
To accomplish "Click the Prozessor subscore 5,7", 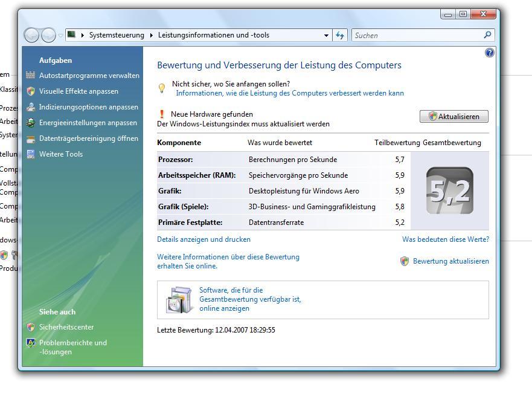I will (400, 160).
